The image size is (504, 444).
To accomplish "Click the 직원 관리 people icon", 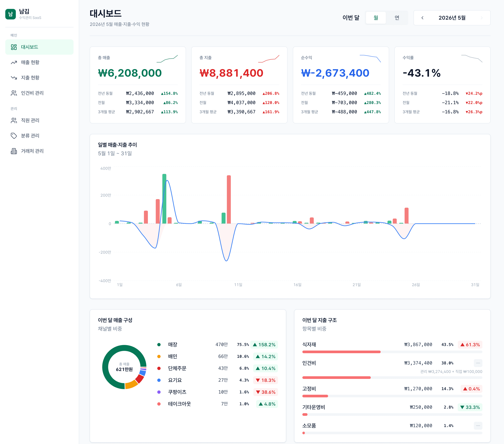I will pos(14,120).
